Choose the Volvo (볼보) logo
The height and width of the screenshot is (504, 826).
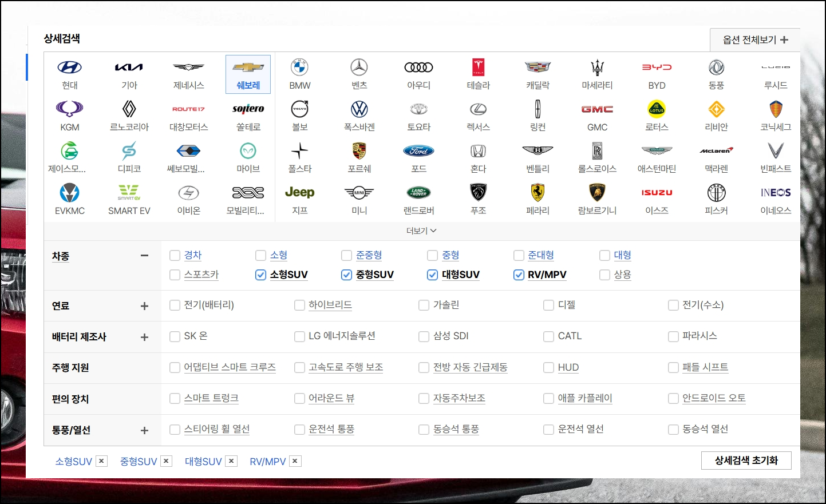pos(300,109)
